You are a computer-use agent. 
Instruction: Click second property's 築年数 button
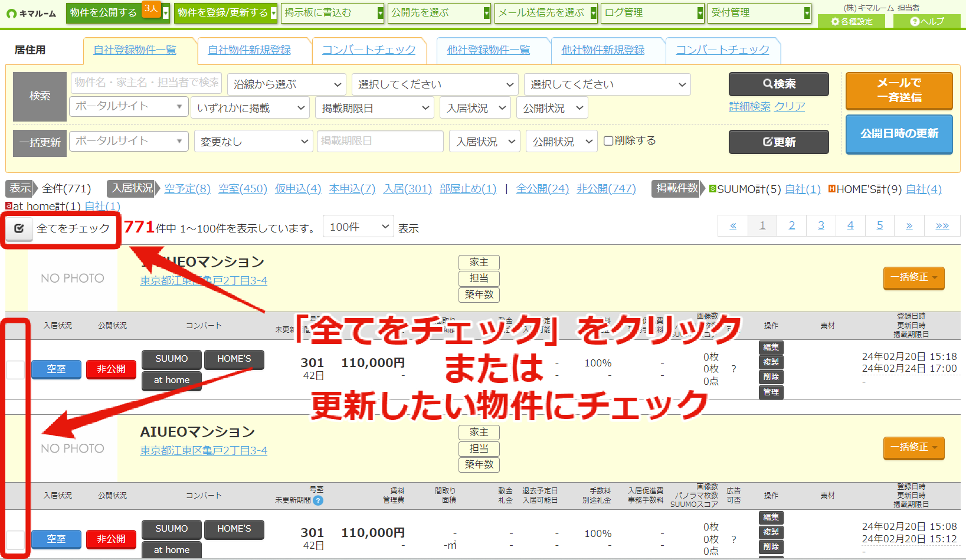[479, 464]
